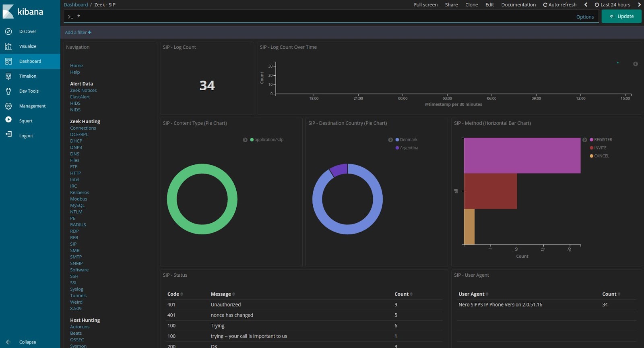Click the Logout exit icon
Screen dimensions: 644x348
pos(8,134)
